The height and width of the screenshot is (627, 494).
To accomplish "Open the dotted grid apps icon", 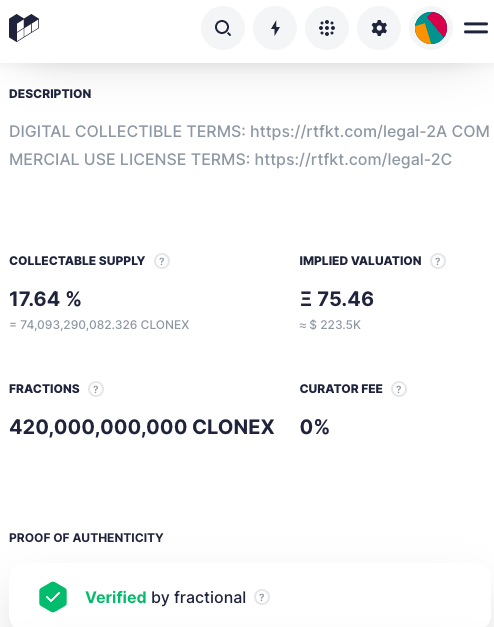I will tap(327, 28).
